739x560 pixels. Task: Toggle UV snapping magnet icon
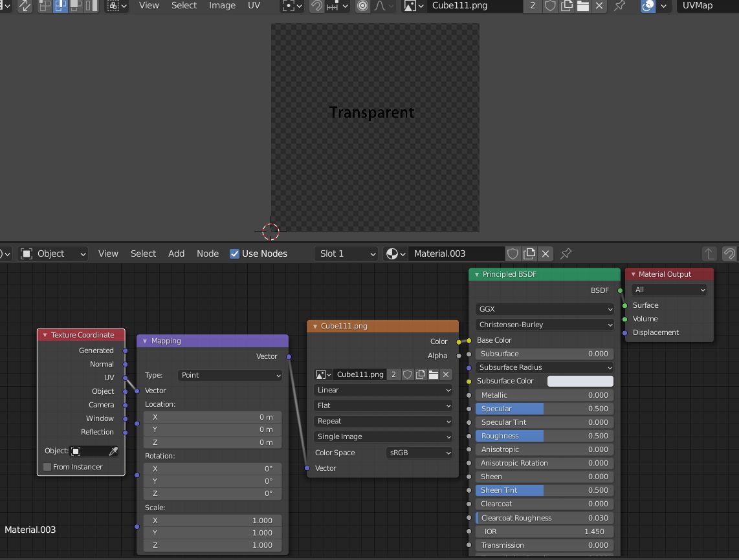(x=316, y=6)
